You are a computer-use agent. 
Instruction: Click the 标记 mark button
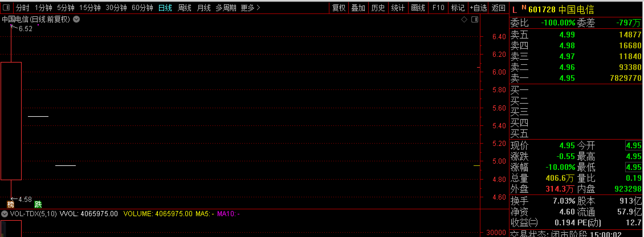pyautogui.click(x=458, y=8)
